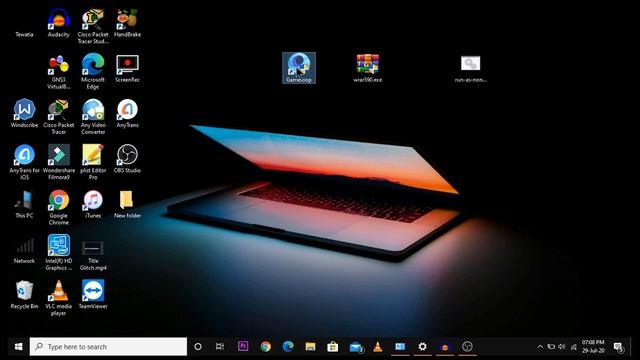Select the run-as-non file icon
Screen dimensions: 640x360
click(x=471, y=69)
